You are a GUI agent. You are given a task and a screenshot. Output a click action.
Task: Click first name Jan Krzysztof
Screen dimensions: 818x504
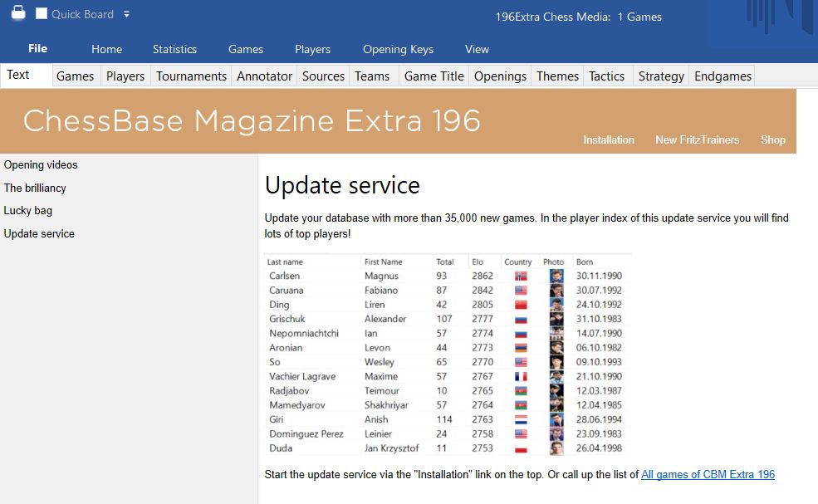click(391, 448)
